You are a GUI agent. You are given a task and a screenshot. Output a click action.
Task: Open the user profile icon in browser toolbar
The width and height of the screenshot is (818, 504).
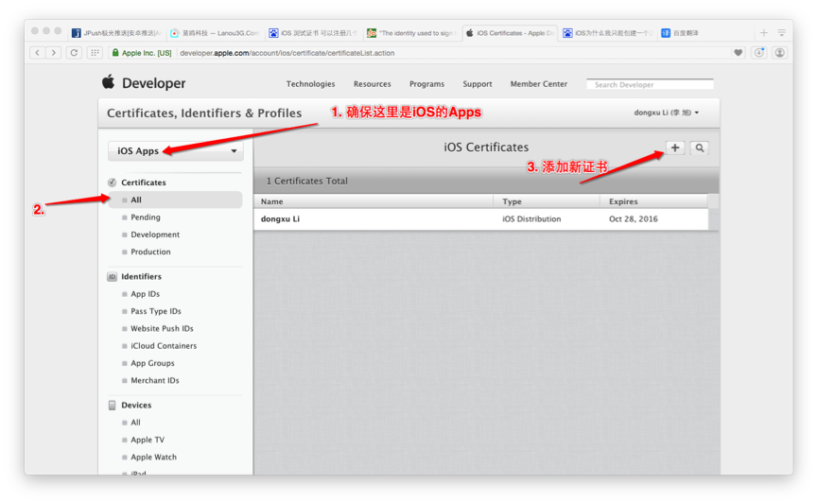click(x=779, y=53)
